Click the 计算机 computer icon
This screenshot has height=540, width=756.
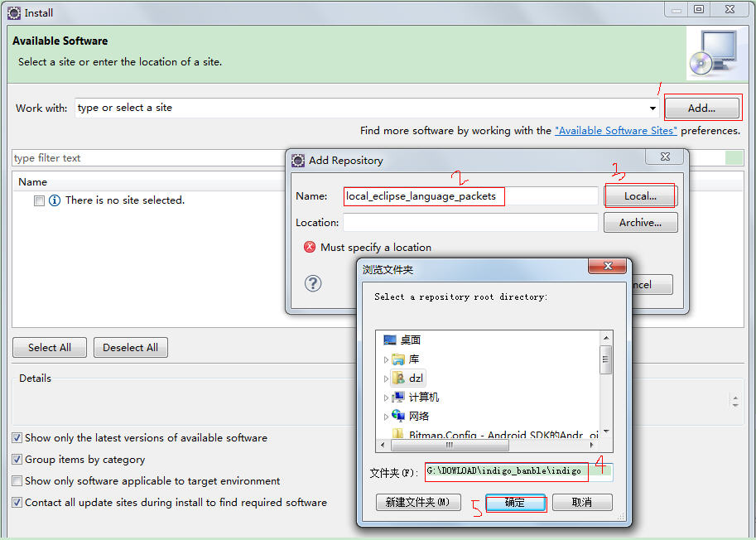398,398
